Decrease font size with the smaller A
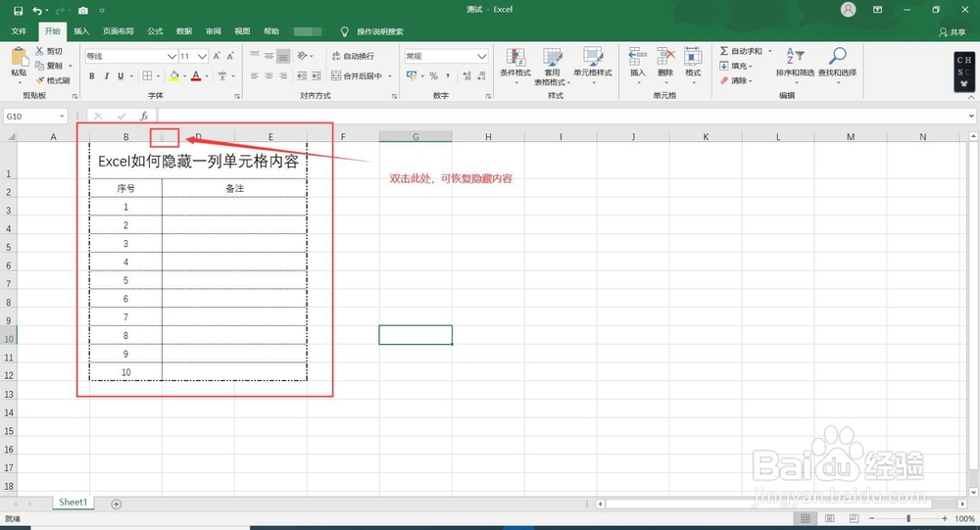This screenshot has height=530, width=980. [230, 56]
